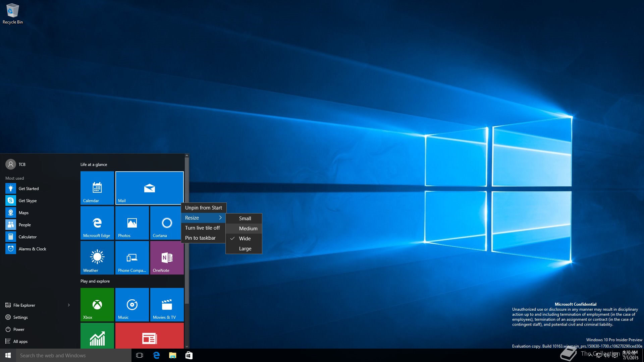The width and height of the screenshot is (644, 362).
Task: Open File Explorer from the taskbar
Action: pos(172,355)
